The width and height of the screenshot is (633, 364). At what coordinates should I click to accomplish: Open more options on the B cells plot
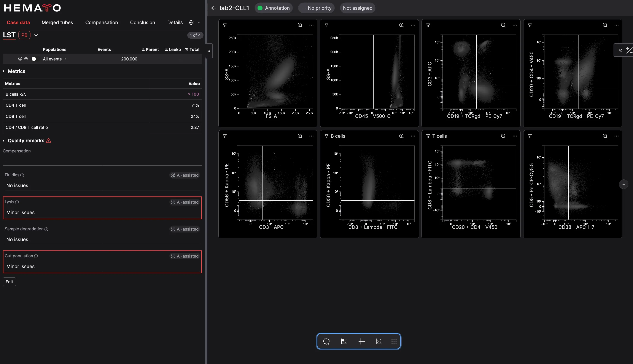click(x=413, y=136)
